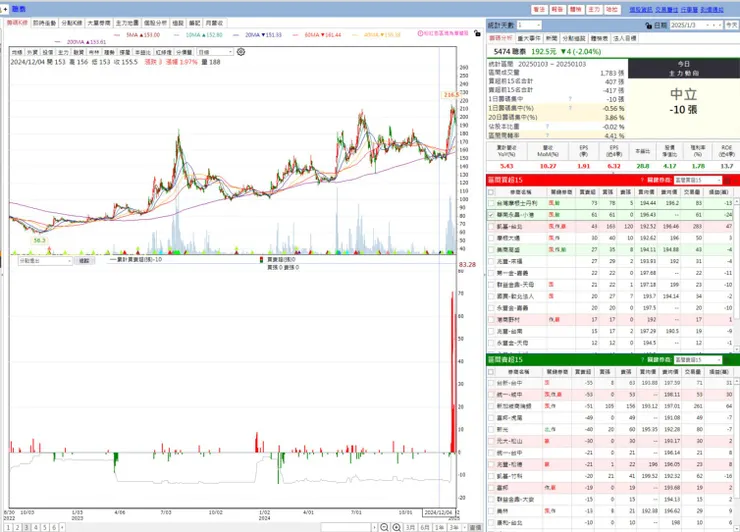The width and height of the screenshot is (740, 532).
Task: Click the arrow next to page 6
Action: tap(62, 528)
